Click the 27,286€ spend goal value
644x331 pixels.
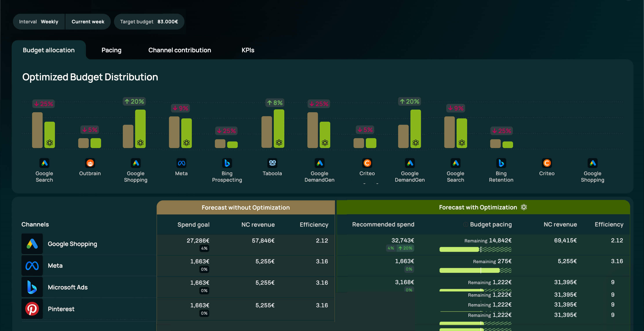(x=198, y=241)
